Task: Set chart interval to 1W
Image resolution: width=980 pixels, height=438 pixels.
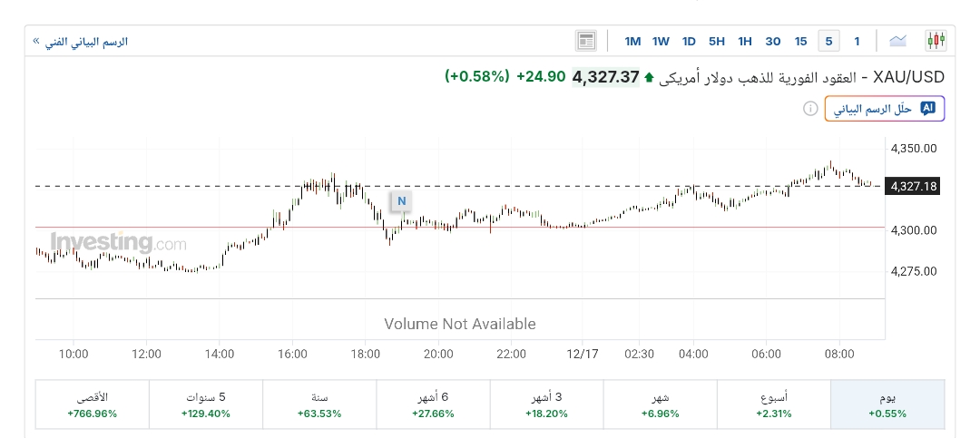Action: pos(661,41)
